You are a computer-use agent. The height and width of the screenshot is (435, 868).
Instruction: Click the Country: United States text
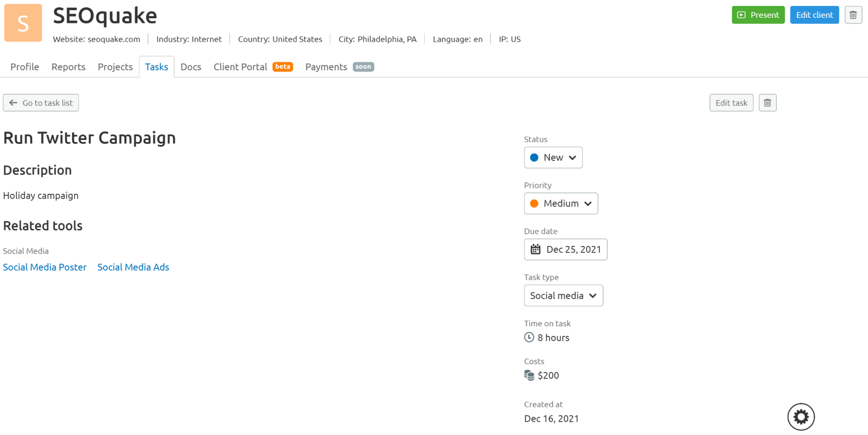pos(280,39)
